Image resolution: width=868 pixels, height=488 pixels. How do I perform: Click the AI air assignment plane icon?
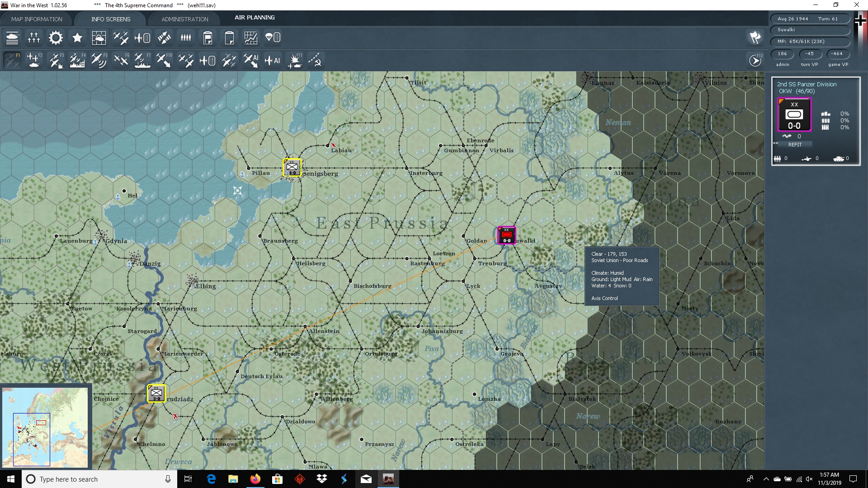(273, 61)
